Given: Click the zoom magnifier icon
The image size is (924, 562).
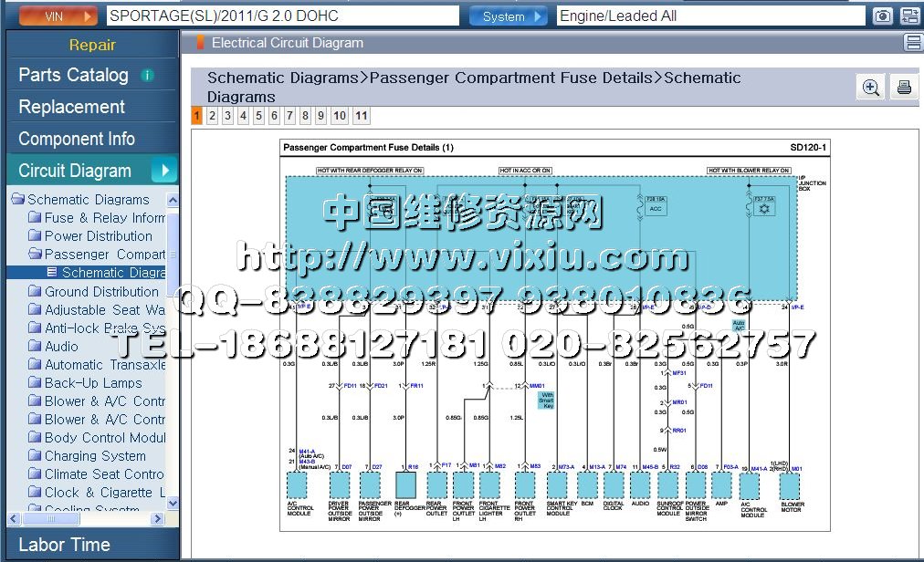Looking at the screenshot, I should (871, 88).
